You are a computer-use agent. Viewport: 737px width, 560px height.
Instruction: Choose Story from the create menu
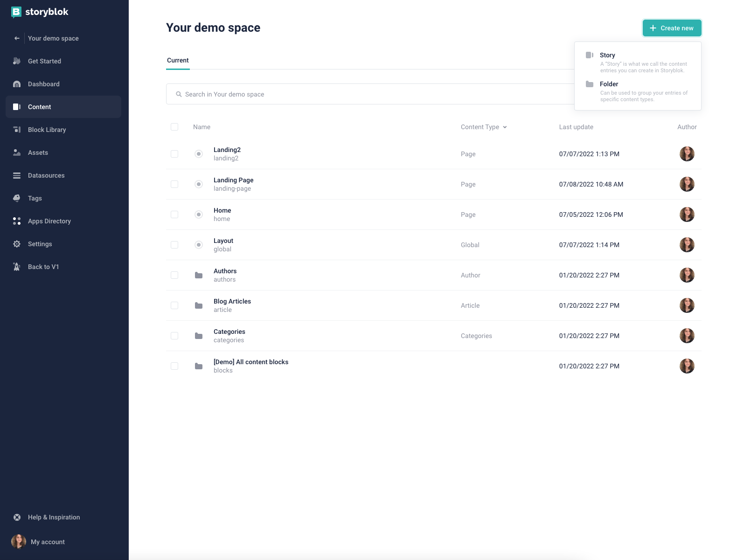point(638,62)
